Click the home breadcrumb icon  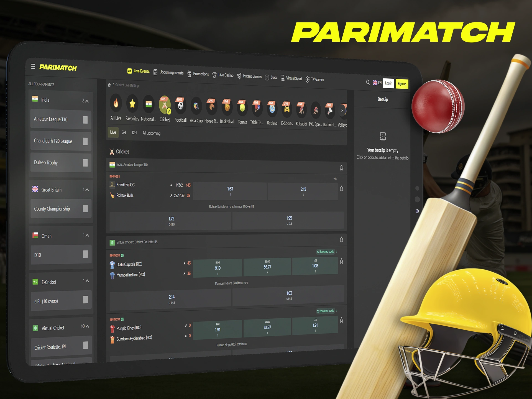click(x=109, y=85)
